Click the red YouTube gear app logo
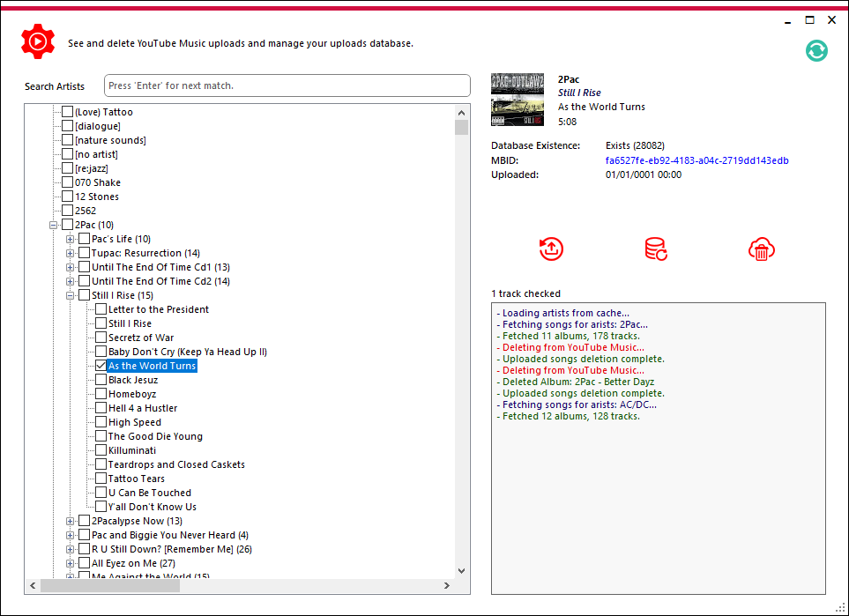Viewport: 849px width, 616px height. [38, 41]
